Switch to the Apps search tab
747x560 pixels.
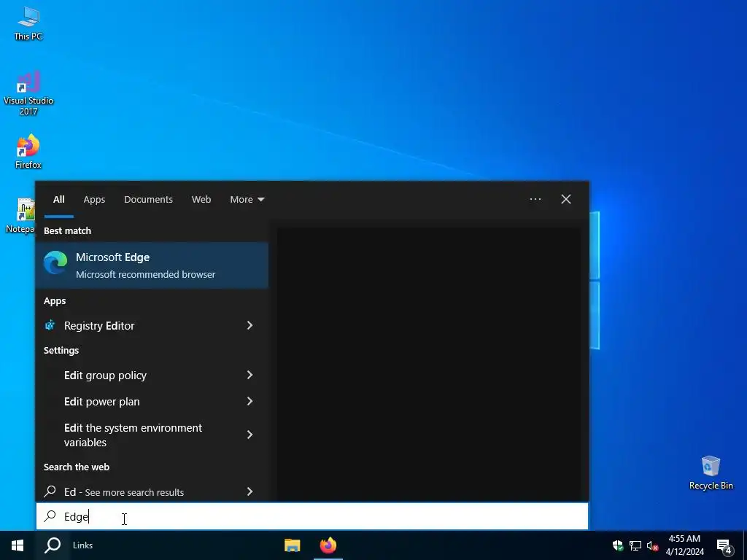pyautogui.click(x=94, y=200)
